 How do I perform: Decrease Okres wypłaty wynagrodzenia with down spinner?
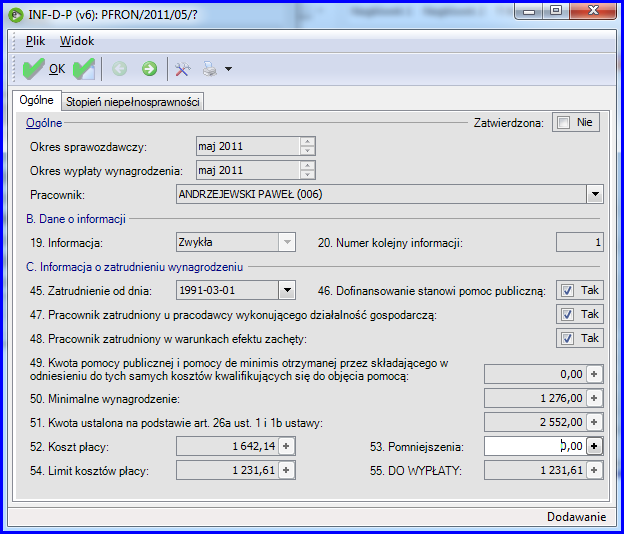307,175
